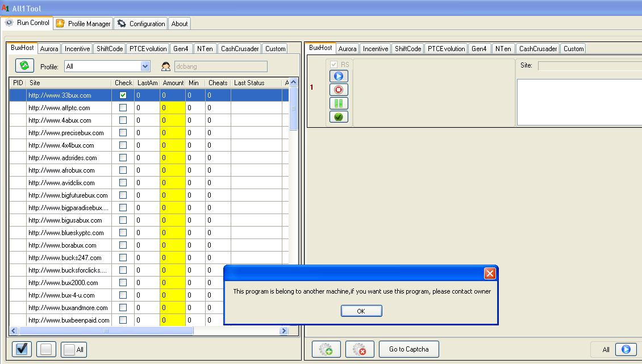Select the http://www.bucks247.com row

click(149, 258)
